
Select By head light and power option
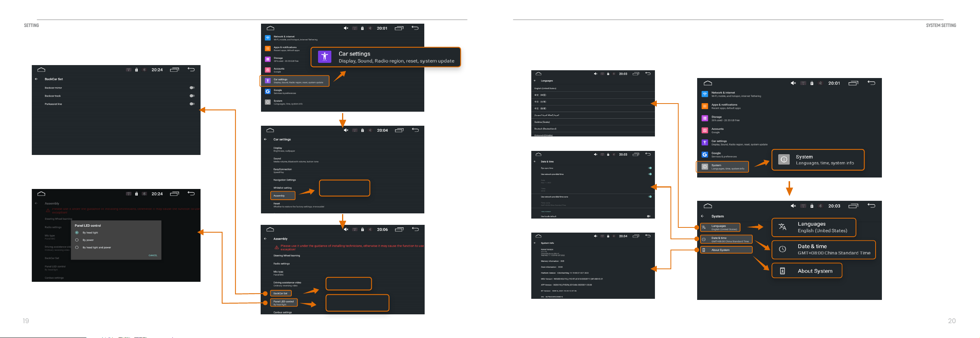point(77,247)
